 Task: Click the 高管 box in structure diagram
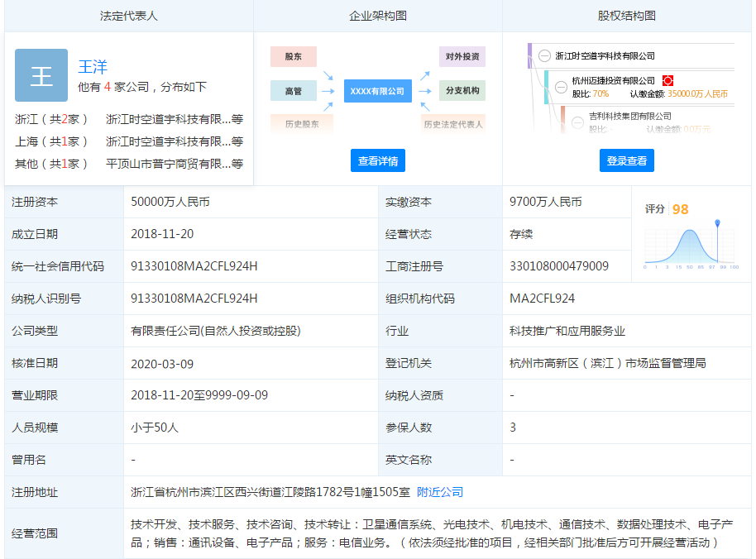(293, 91)
